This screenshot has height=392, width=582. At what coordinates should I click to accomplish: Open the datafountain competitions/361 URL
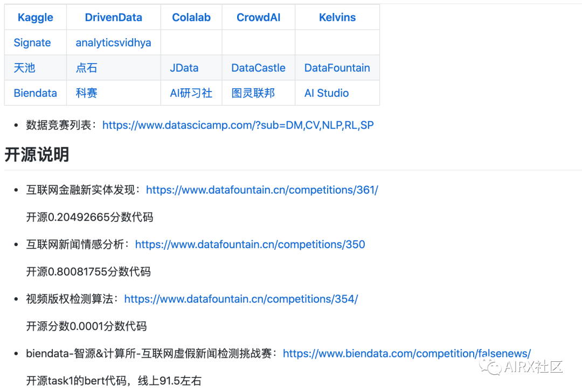262,190
